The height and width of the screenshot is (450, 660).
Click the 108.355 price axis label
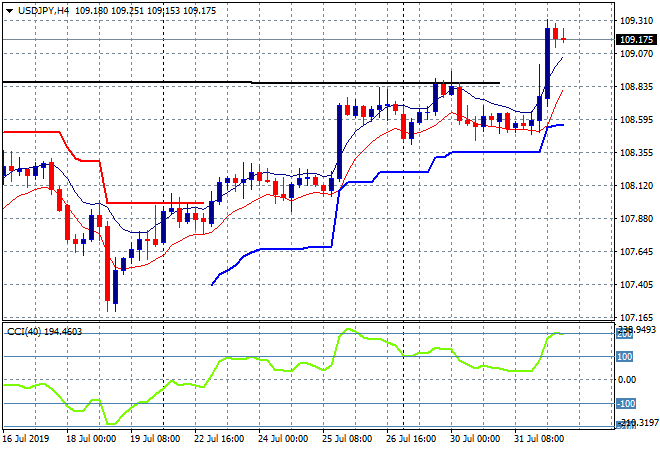636,153
